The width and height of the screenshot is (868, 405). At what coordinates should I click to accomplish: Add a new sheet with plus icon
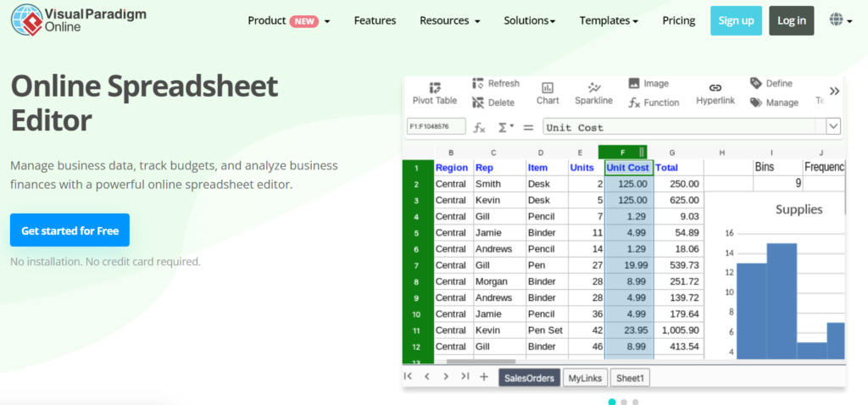(484, 377)
